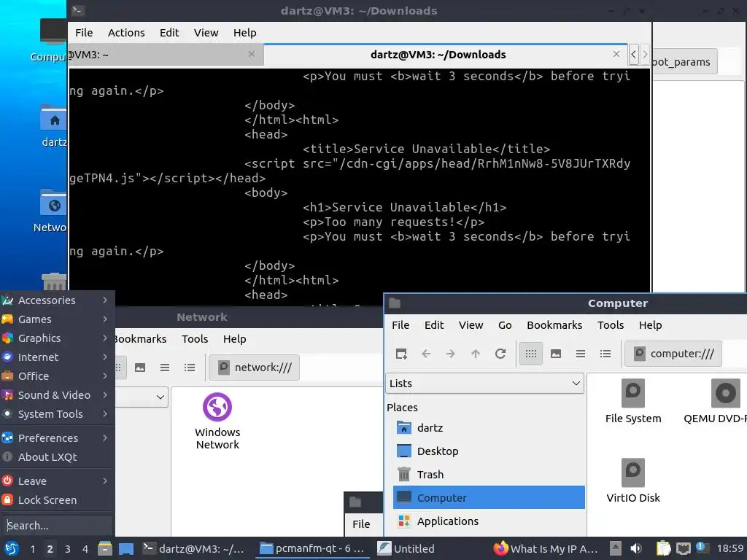This screenshot has height=560, width=747.
Task: Switch to the dartz@VM3: ~/Downloads terminal tab
Action: pos(438,55)
